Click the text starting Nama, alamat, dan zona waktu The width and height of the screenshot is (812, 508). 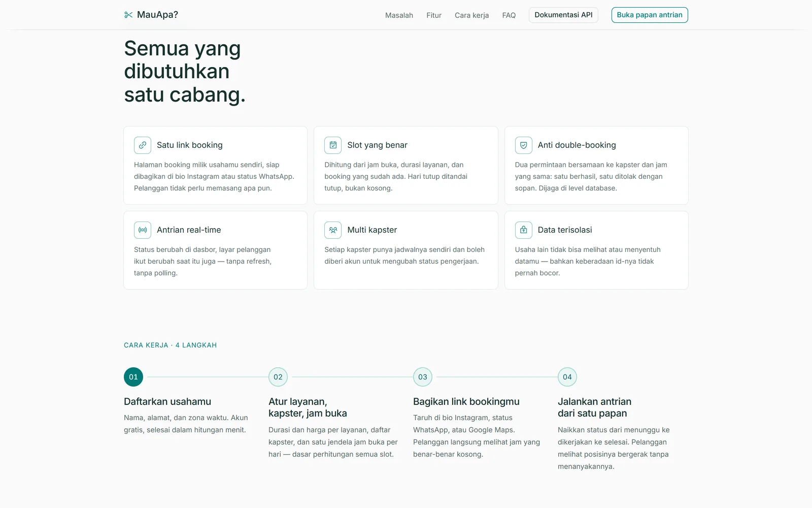[x=186, y=424]
